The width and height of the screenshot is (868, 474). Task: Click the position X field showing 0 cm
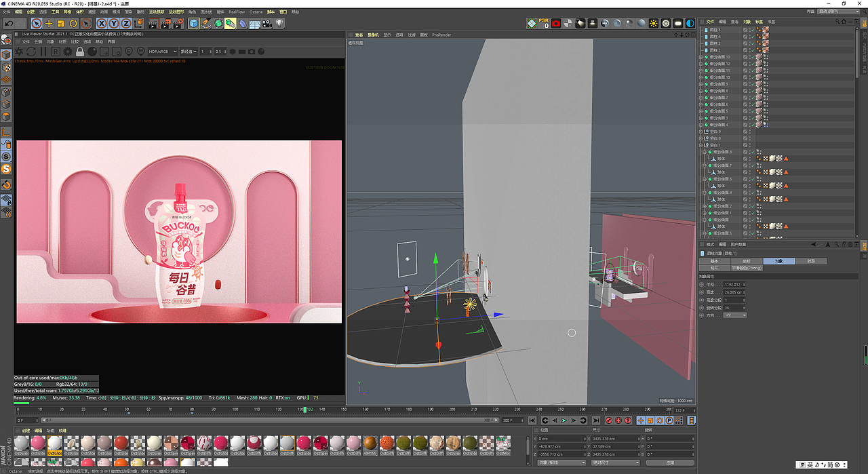[562, 439]
